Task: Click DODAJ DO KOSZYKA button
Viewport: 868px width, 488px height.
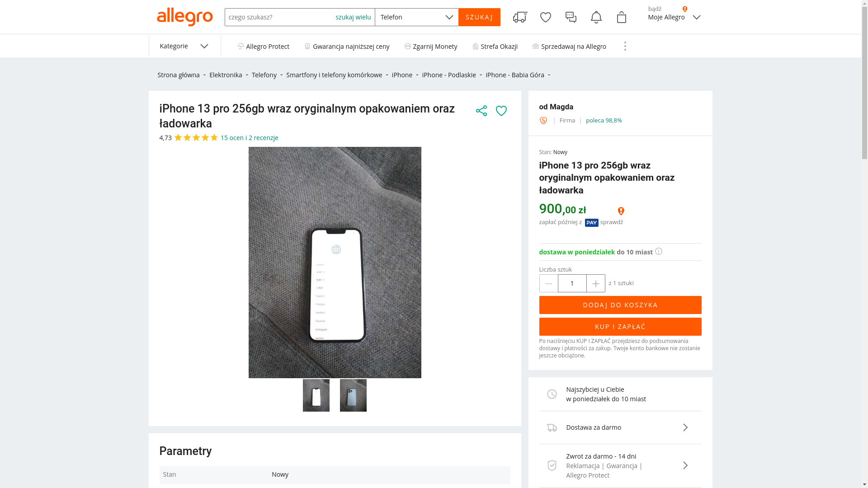Action: [x=620, y=305]
